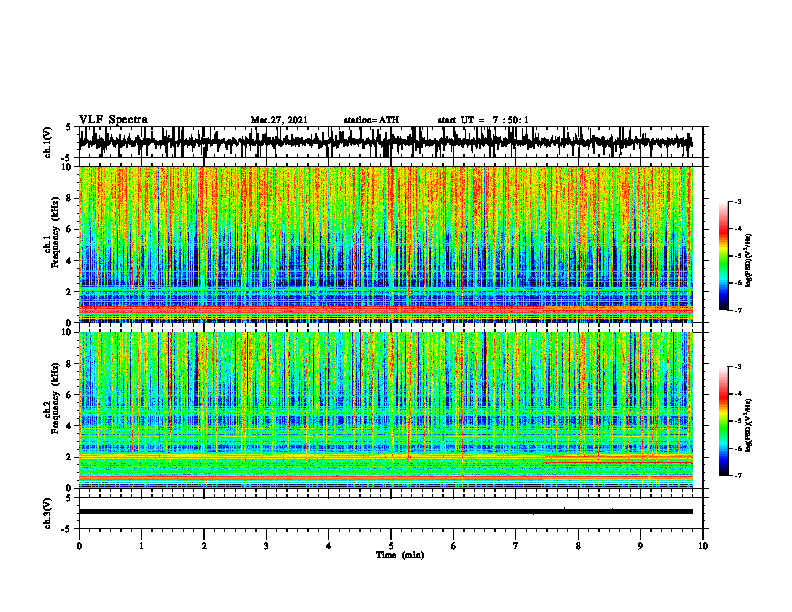Click the time-axis tick label "2"

click(x=204, y=546)
